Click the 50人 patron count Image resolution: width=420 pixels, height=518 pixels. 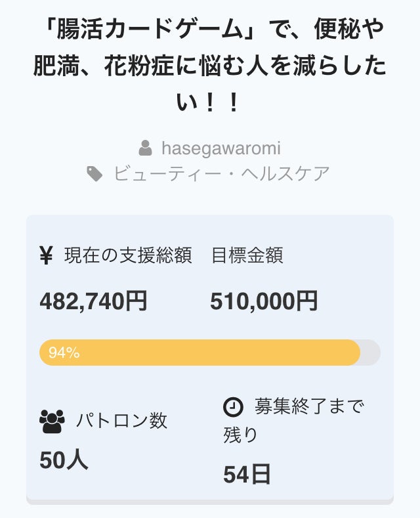(64, 460)
